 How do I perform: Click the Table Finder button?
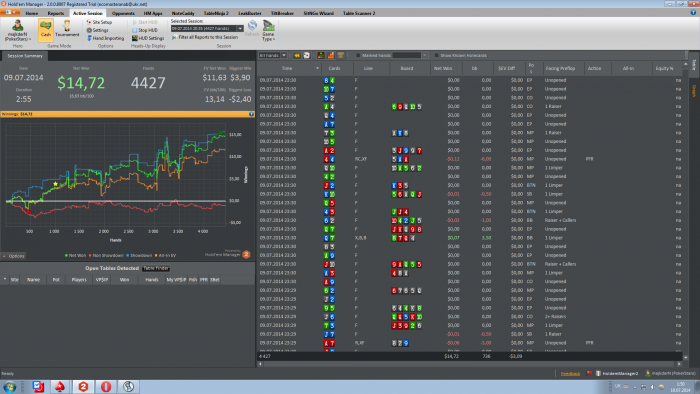point(156,268)
